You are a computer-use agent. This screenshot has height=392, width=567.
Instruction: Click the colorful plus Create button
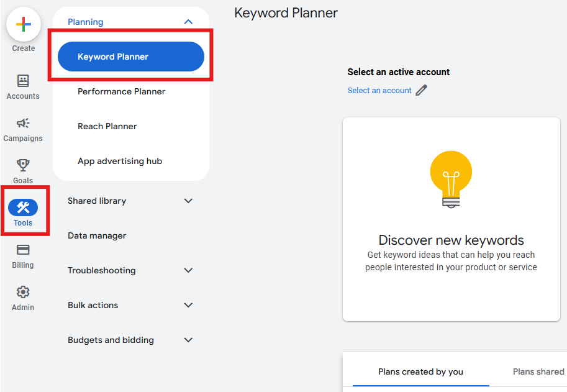coord(24,24)
